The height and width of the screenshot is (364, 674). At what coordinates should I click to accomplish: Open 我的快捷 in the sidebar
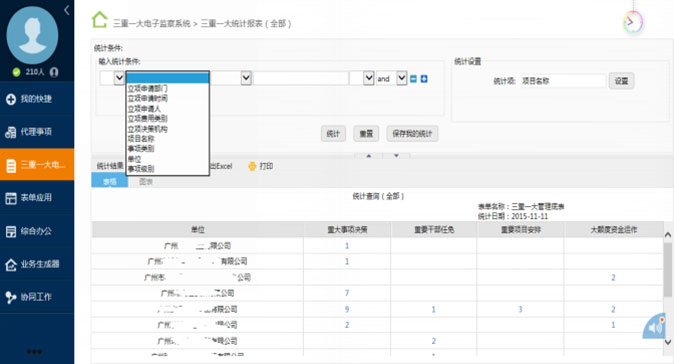tap(37, 99)
